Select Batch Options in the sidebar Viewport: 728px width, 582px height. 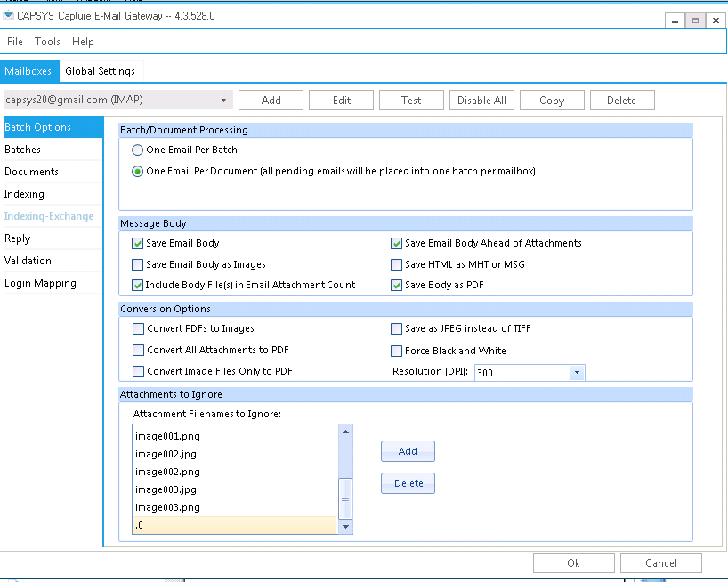point(53,127)
